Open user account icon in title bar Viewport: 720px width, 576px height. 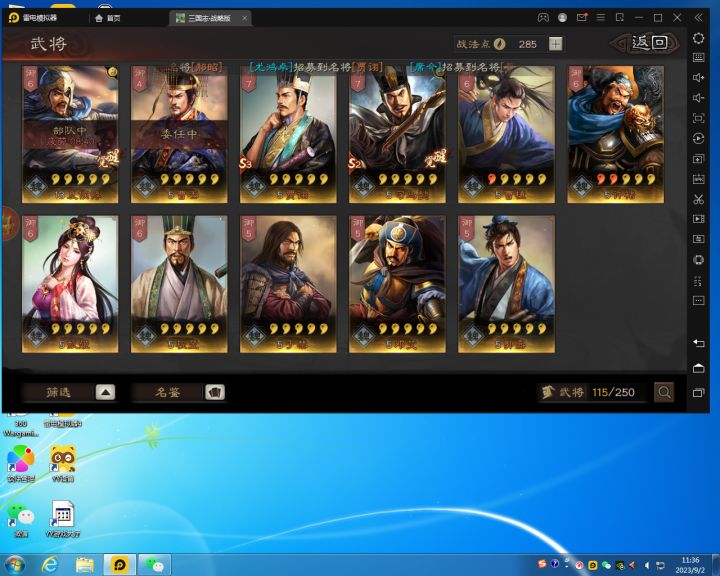pyautogui.click(x=562, y=17)
